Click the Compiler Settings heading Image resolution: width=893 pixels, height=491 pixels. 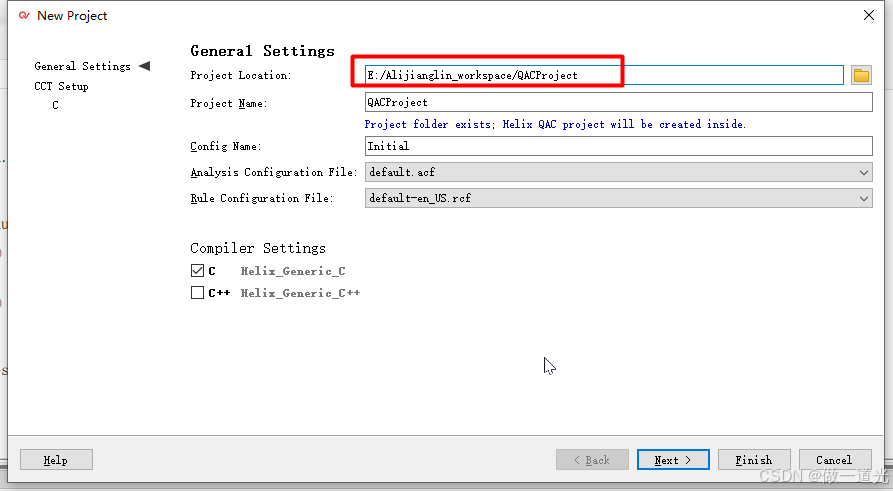(x=258, y=248)
